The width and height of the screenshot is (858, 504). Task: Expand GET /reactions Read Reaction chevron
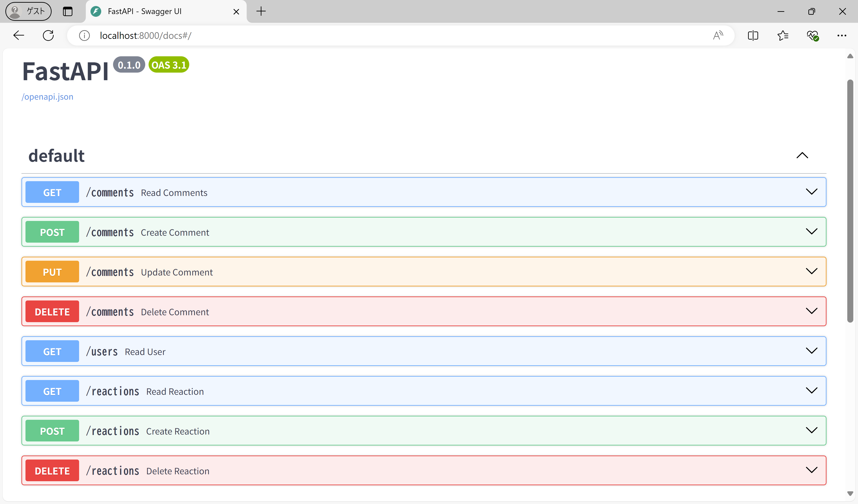[812, 391]
